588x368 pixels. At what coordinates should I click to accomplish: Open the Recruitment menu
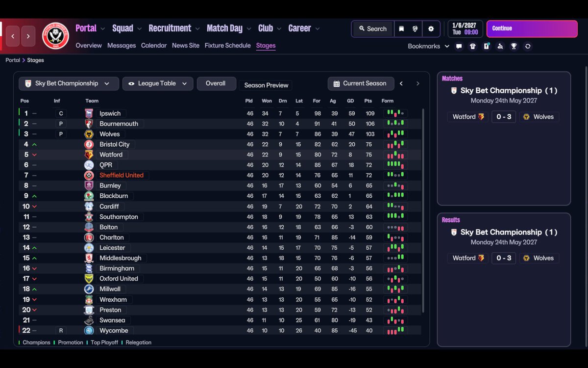pyautogui.click(x=171, y=28)
